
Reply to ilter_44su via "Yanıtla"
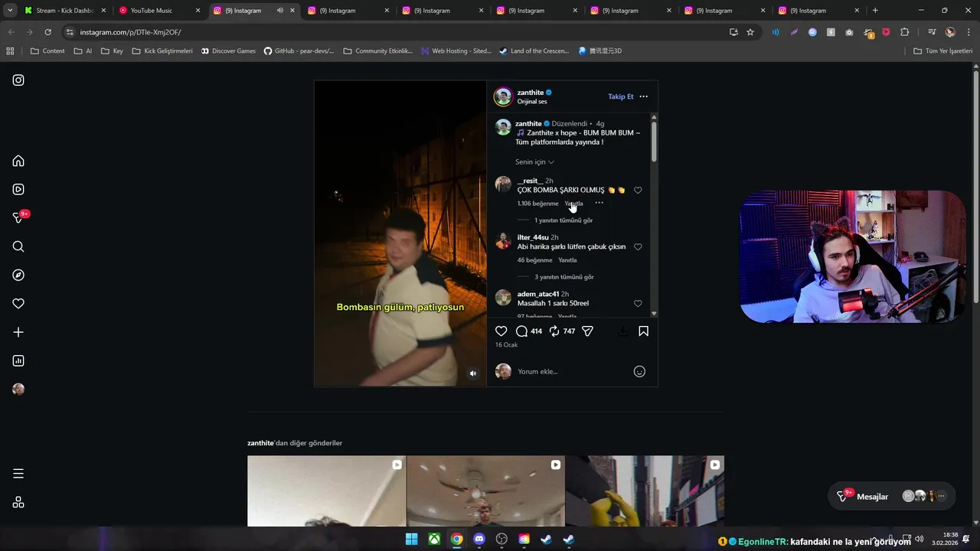click(567, 260)
